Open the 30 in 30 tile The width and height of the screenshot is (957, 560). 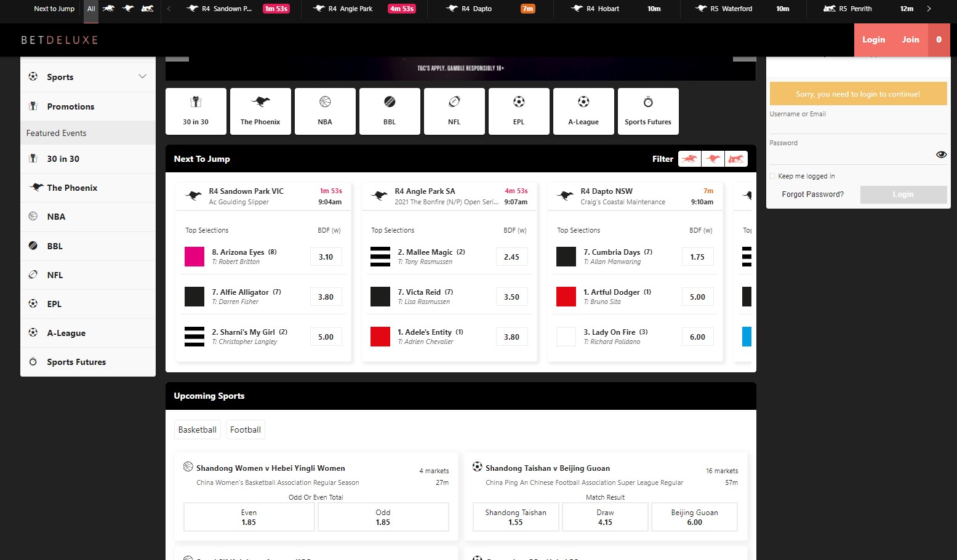pos(196,111)
